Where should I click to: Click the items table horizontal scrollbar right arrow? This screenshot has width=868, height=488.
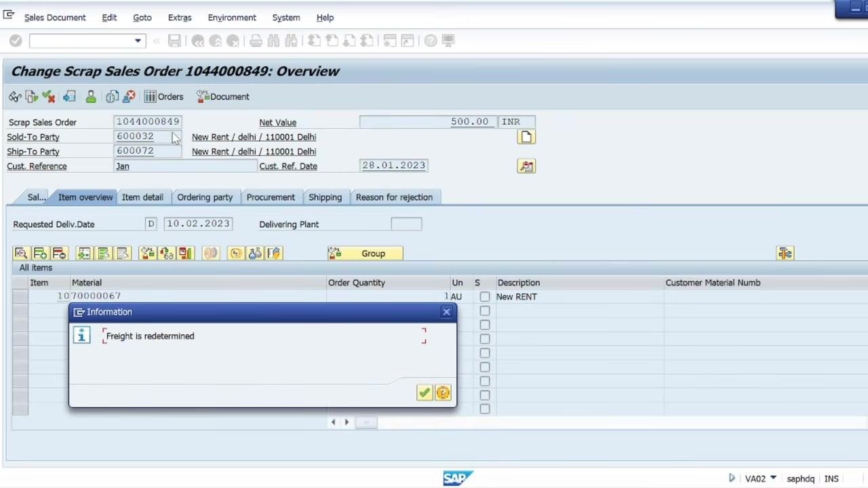click(347, 422)
